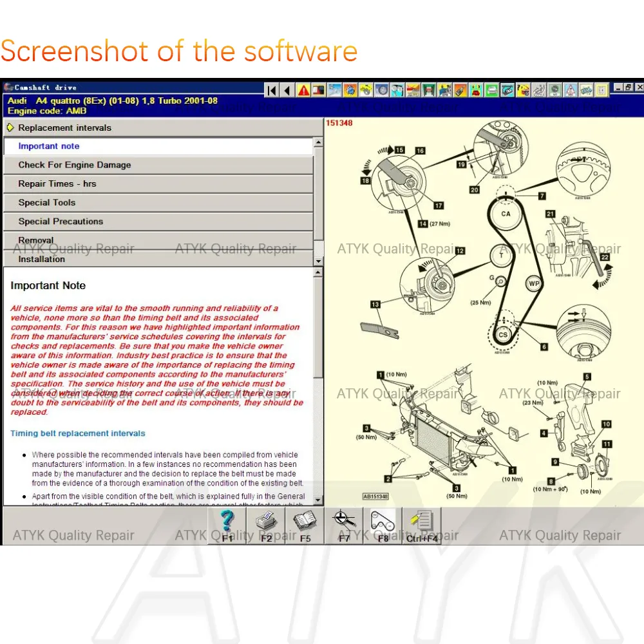Select the F8 belt diagram icon
This screenshot has height=644, width=644.
[383, 525]
